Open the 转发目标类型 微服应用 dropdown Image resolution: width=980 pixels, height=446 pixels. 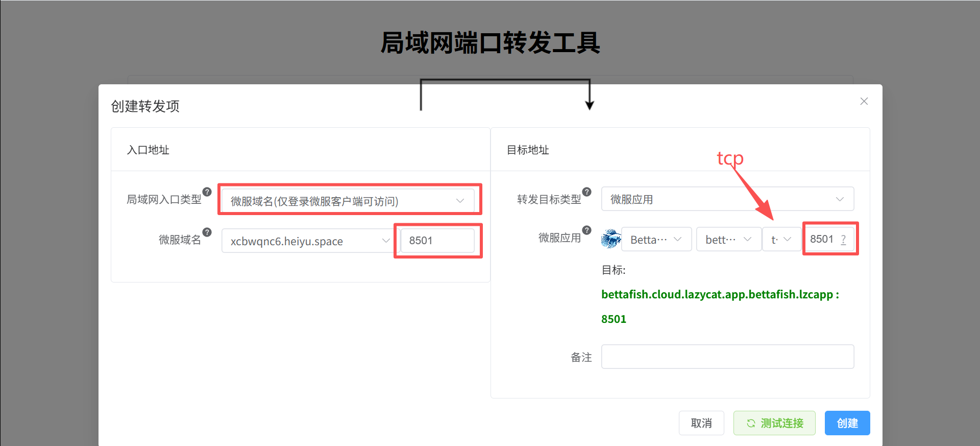click(x=727, y=199)
